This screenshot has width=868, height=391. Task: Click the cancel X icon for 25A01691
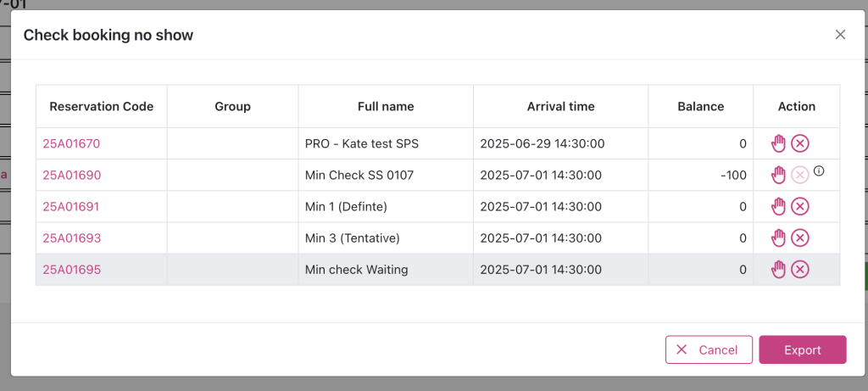[x=800, y=206]
